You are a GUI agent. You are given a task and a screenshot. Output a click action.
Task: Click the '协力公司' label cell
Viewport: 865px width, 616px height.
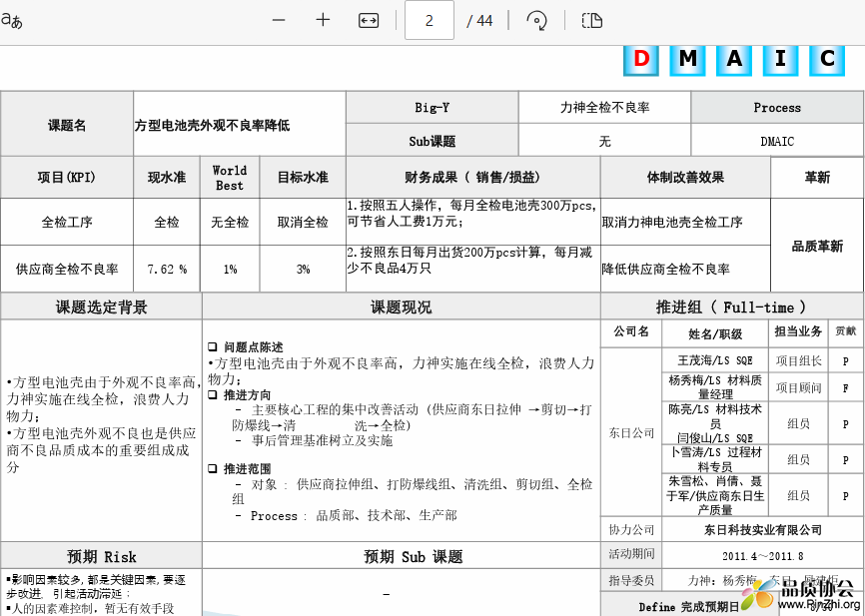[x=631, y=530]
